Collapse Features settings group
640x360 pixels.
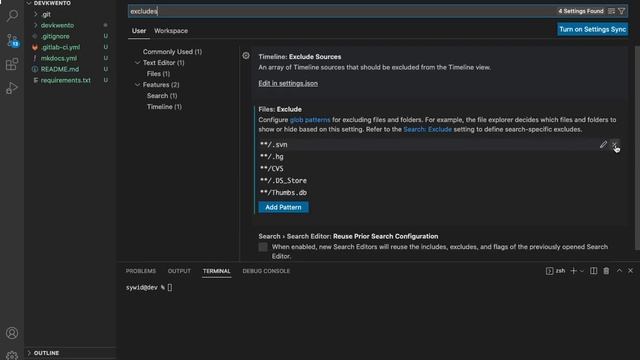point(138,84)
